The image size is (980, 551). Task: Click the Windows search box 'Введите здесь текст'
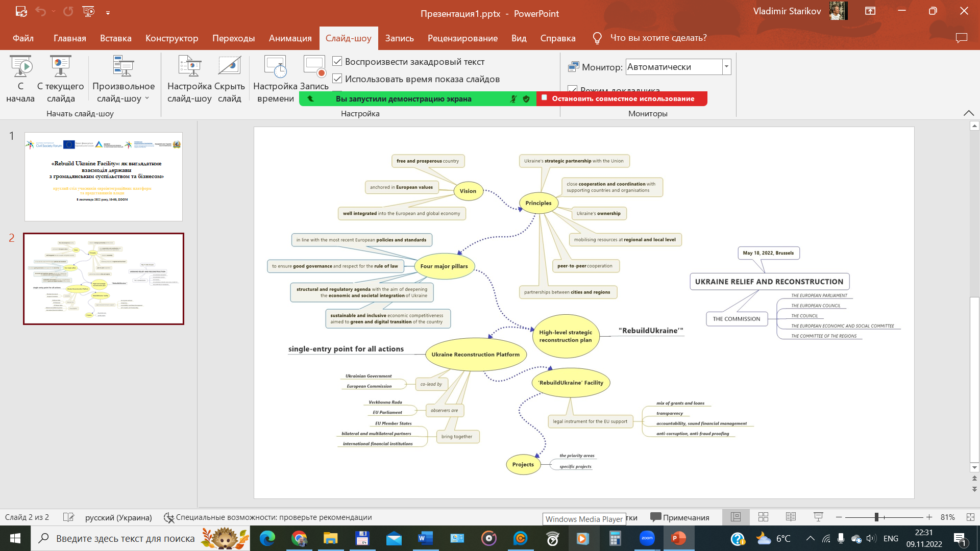140,538
